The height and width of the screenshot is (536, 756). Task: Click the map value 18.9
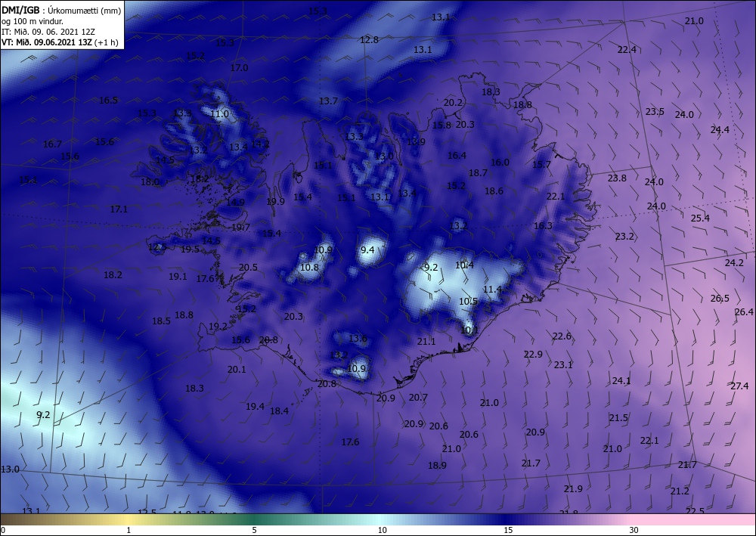437,465
